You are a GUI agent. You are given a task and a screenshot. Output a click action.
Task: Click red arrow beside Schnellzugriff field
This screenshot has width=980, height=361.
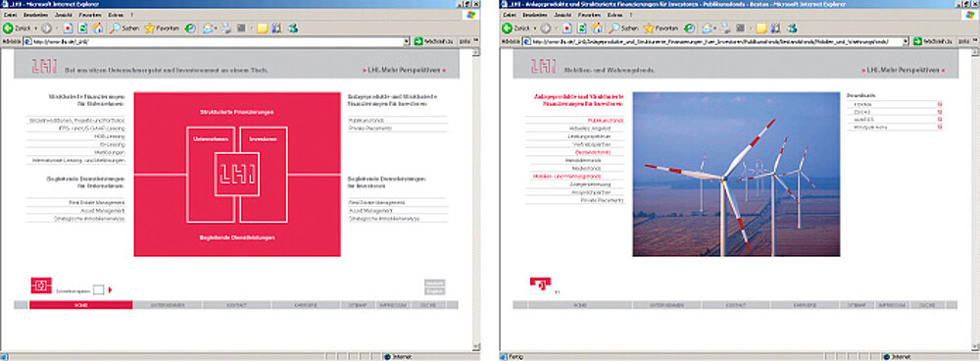point(110,289)
